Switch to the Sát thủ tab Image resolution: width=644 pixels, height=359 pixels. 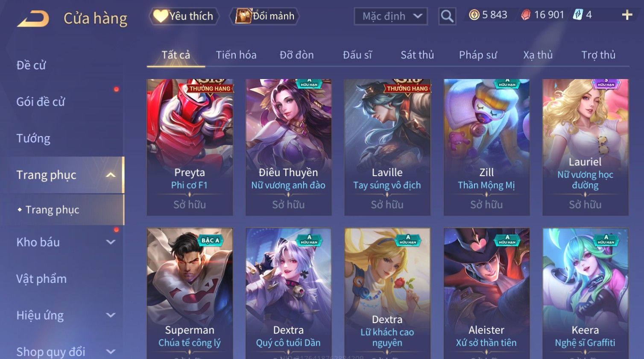coord(417,55)
